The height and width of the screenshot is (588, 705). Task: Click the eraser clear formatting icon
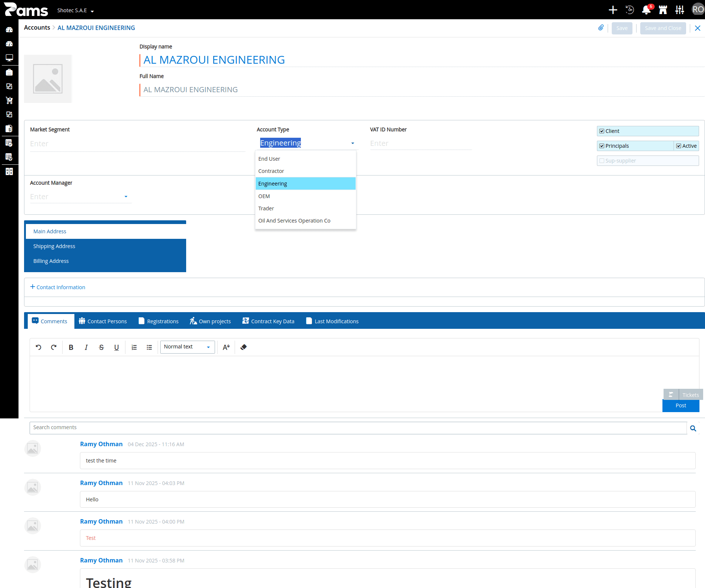244,347
